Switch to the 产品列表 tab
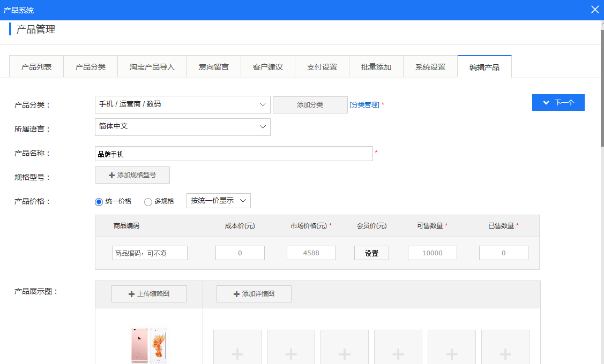Image resolution: width=604 pixels, height=364 pixels. point(36,66)
